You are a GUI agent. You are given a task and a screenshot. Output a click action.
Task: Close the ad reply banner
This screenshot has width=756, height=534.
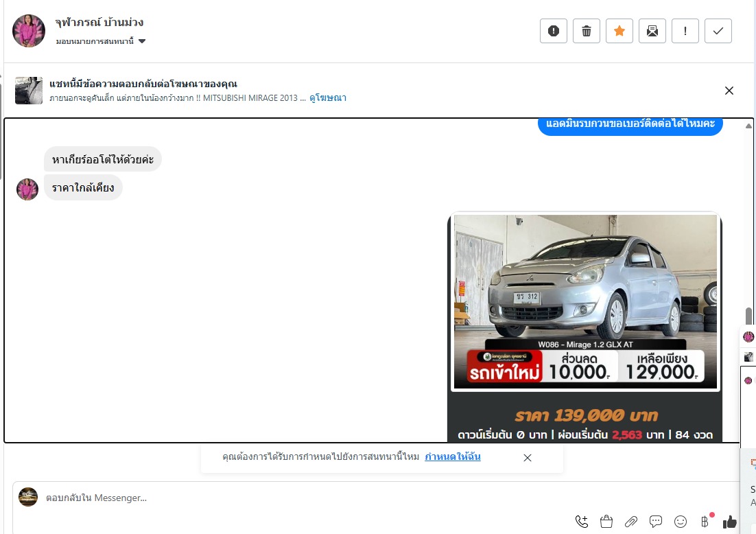(x=729, y=91)
